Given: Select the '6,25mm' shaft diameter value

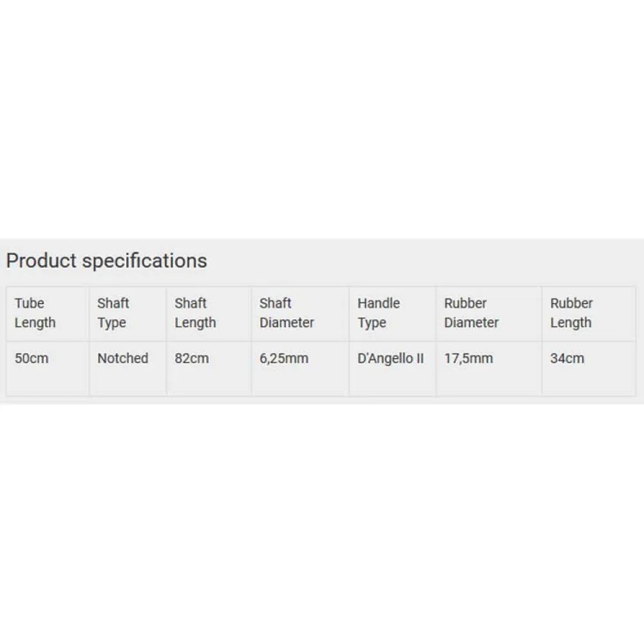Looking at the screenshot, I should 284,359.
